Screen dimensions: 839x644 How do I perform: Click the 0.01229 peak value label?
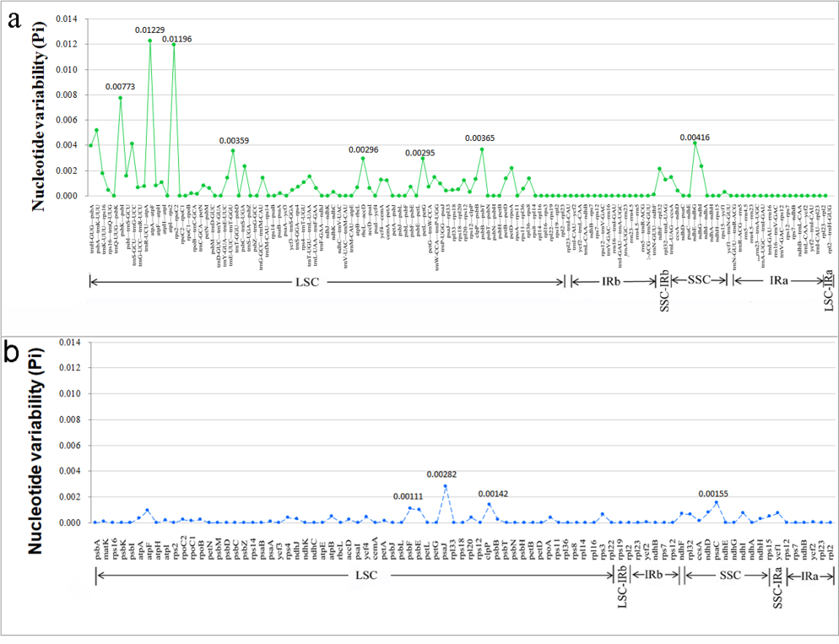coord(150,30)
